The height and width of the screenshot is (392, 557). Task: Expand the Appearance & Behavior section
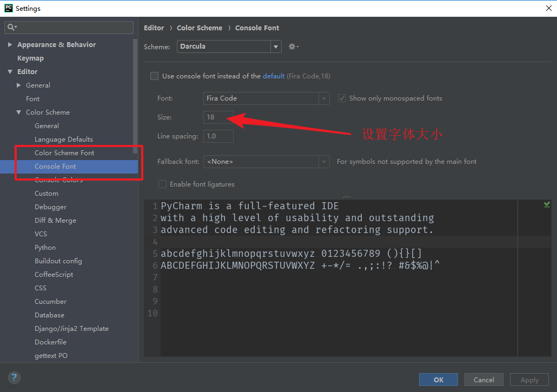coord(10,44)
